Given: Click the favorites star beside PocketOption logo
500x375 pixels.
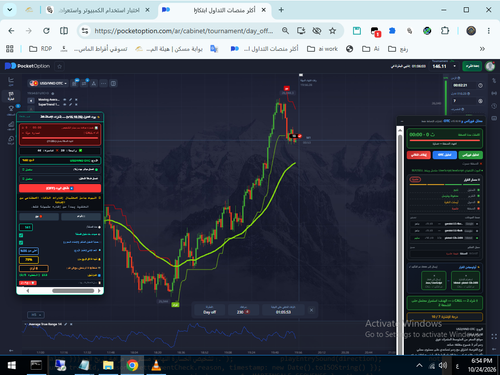Looking at the screenshot, I should (x=60, y=66).
